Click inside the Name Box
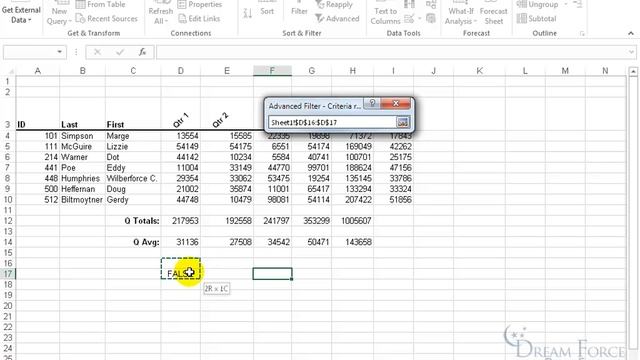This screenshot has width=640, height=360. click(29, 52)
